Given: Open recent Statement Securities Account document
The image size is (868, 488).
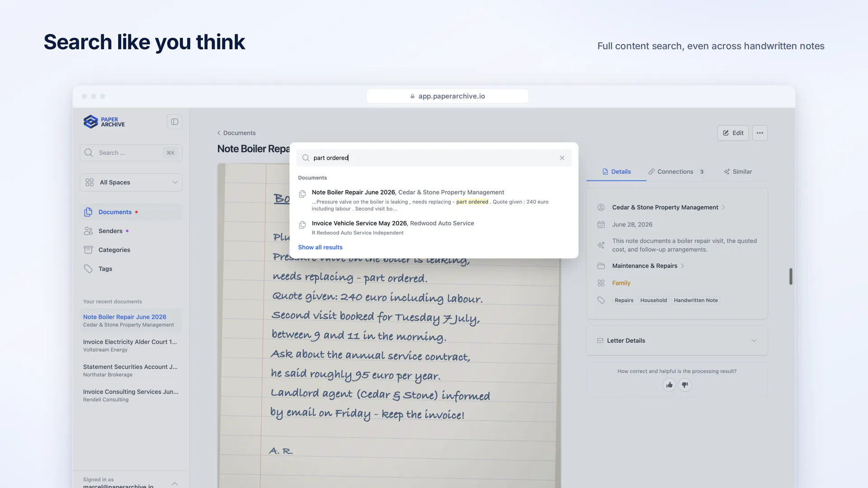Looking at the screenshot, I should [x=131, y=370].
